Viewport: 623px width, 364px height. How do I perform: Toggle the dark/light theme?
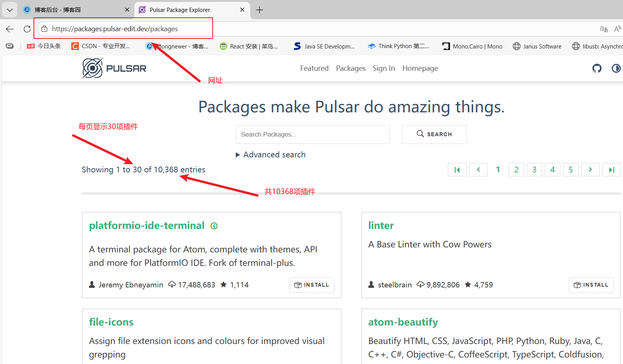tap(616, 68)
